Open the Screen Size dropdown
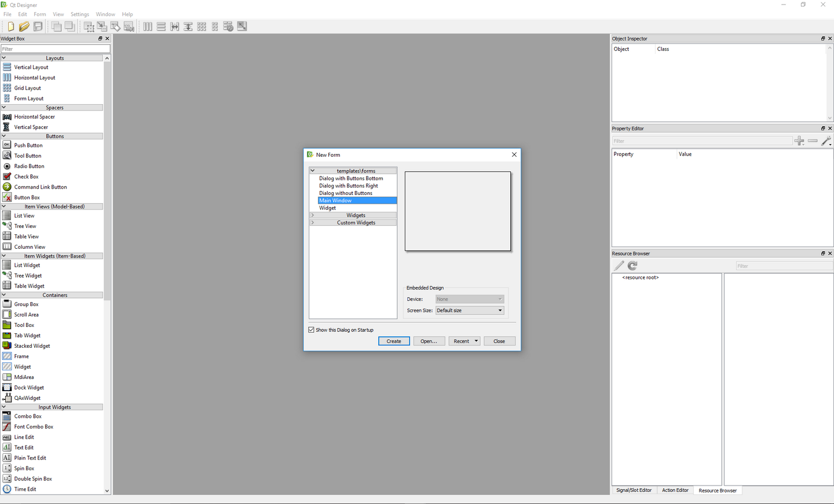This screenshot has height=504, width=834. [469, 310]
